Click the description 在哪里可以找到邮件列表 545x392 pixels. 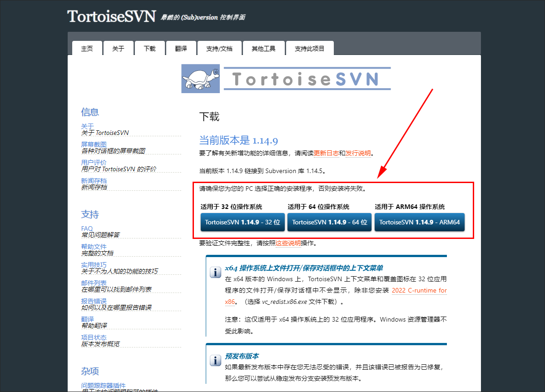click(x=116, y=289)
